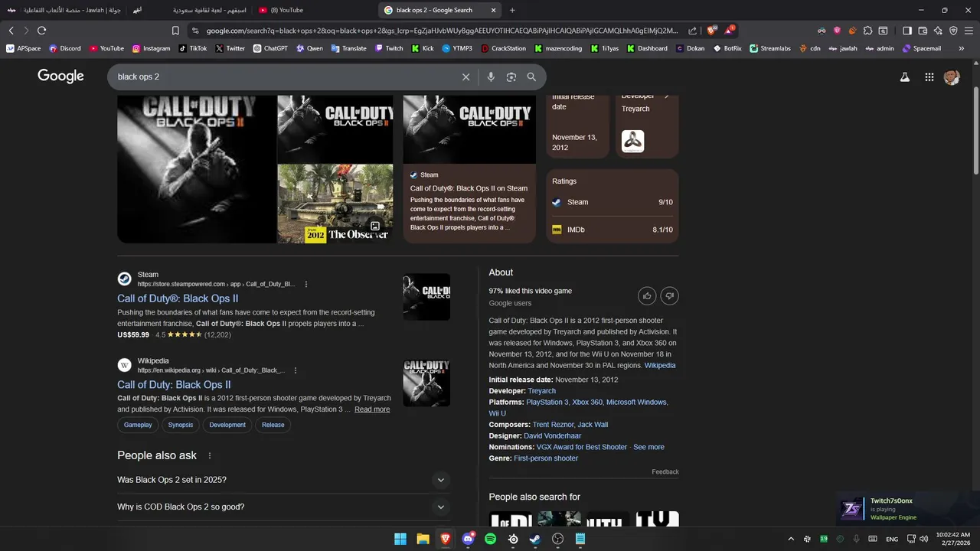980x551 pixels.
Task: Open the Wikipedia 'Call of Duty: Black Ops II' result
Action: 174,385
